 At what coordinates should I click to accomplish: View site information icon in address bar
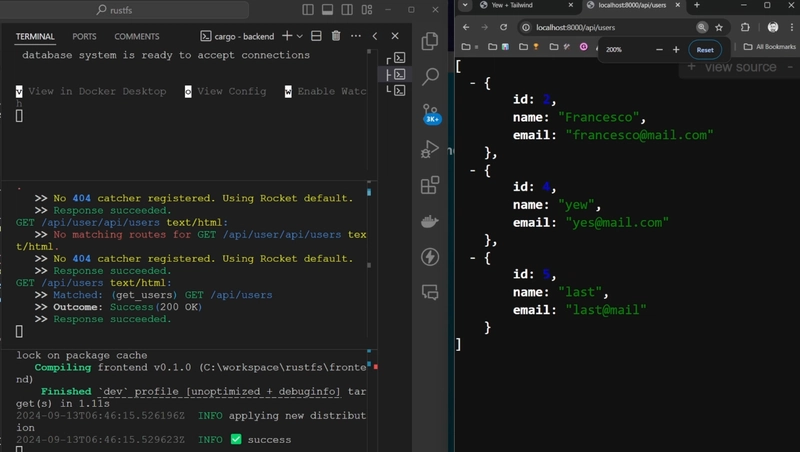point(526,28)
